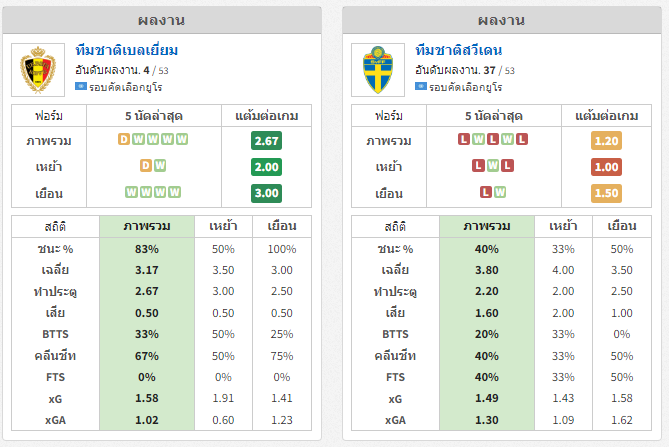Click Sweden's red 1.00 home points badge
The height and width of the screenshot is (447, 669).
click(x=606, y=167)
